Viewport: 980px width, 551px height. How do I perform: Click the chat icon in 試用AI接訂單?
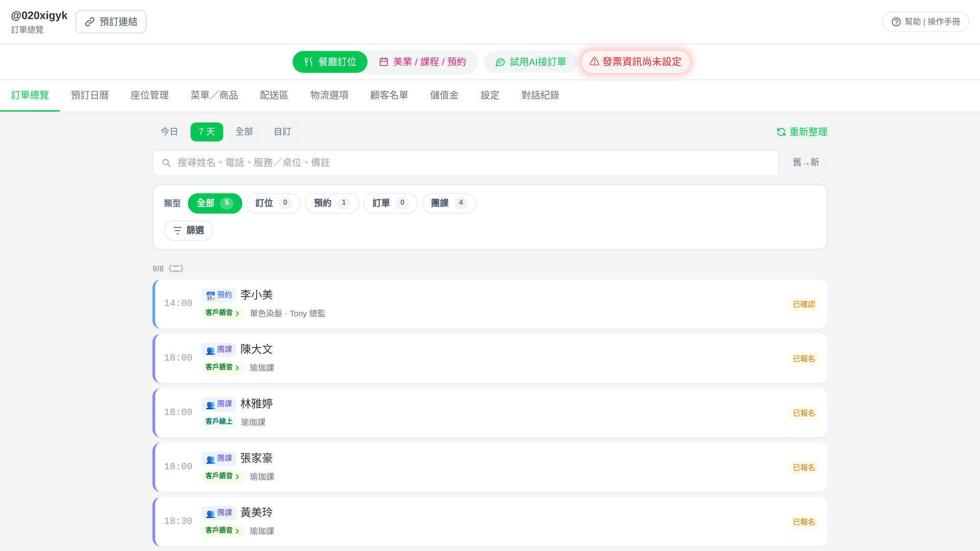500,62
